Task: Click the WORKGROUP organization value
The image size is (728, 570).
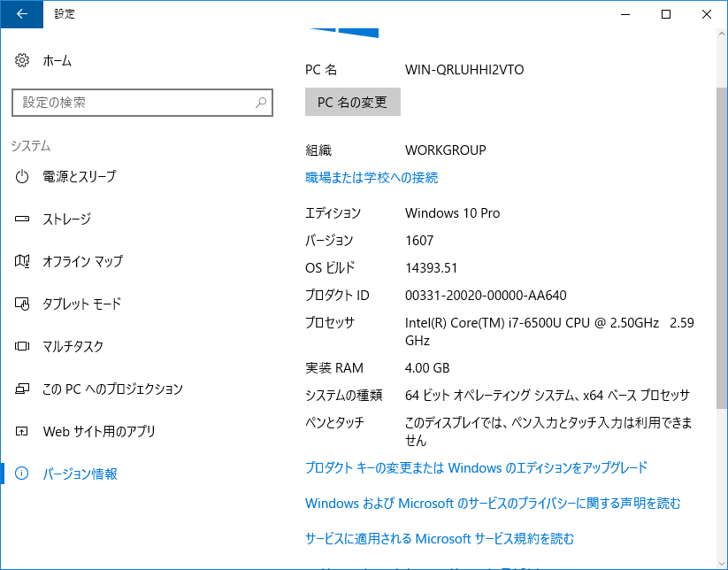Action: click(x=445, y=150)
